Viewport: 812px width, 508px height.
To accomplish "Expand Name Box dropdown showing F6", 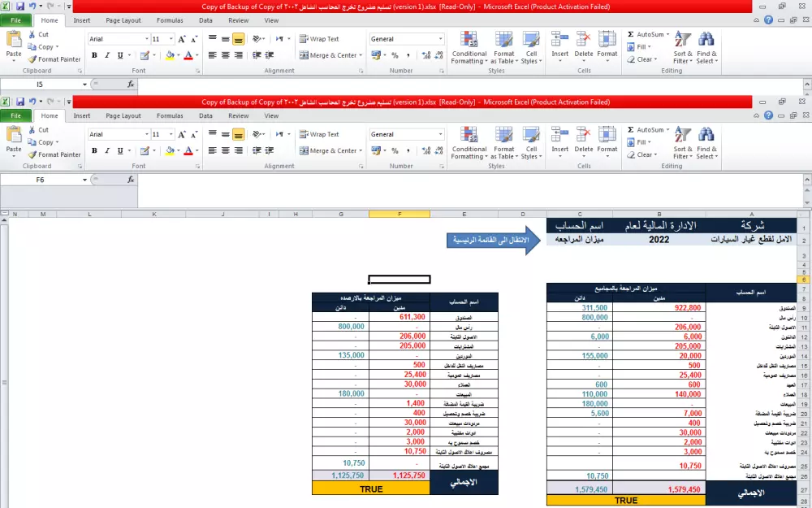I will pyautogui.click(x=84, y=180).
